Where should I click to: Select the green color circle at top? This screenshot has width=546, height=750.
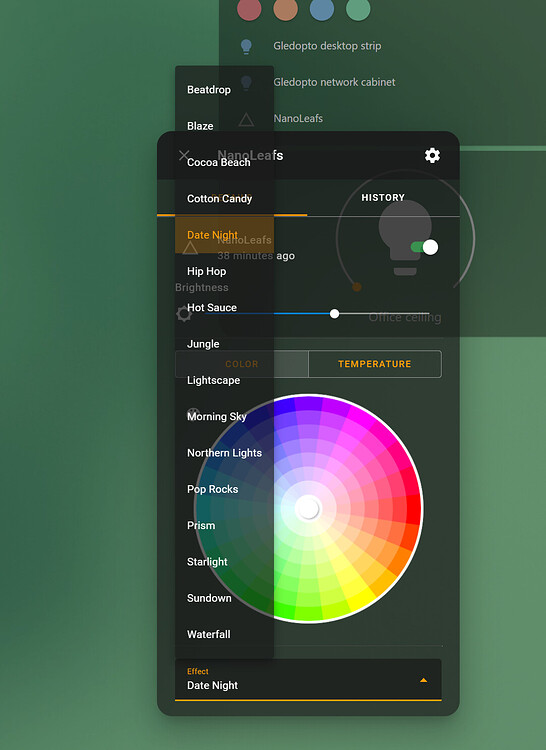(358, 9)
